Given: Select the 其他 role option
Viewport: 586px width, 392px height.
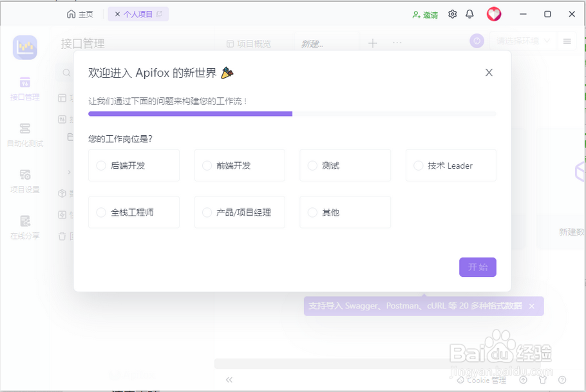Looking at the screenshot, I should 345,212.
